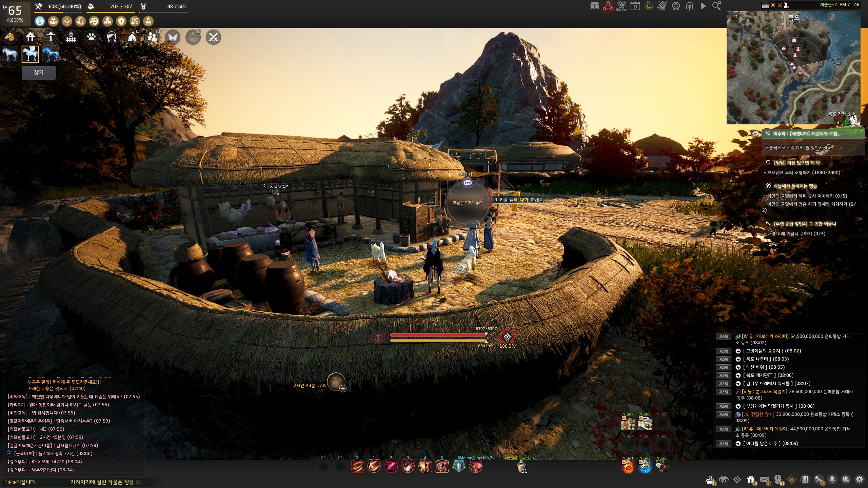Select the winged pegasus mount slot
The height and width of the screenshot is (488, 868).
pos(30,54)
